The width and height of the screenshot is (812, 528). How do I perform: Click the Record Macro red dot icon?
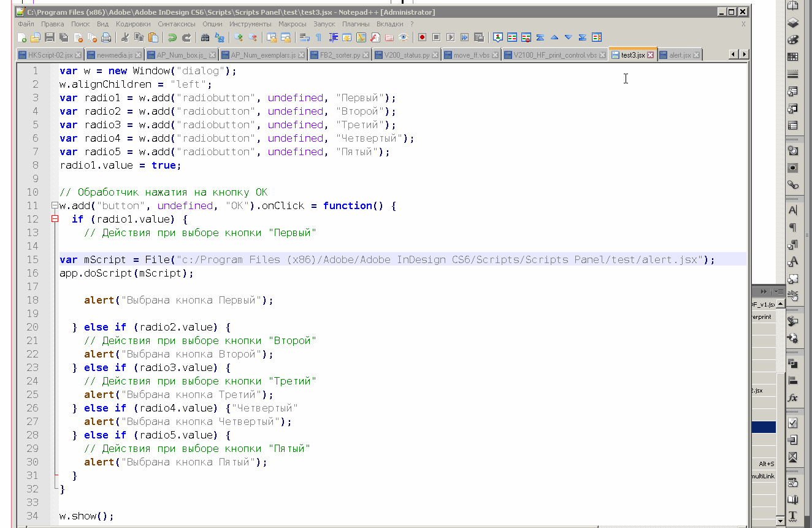click(422, 37)
